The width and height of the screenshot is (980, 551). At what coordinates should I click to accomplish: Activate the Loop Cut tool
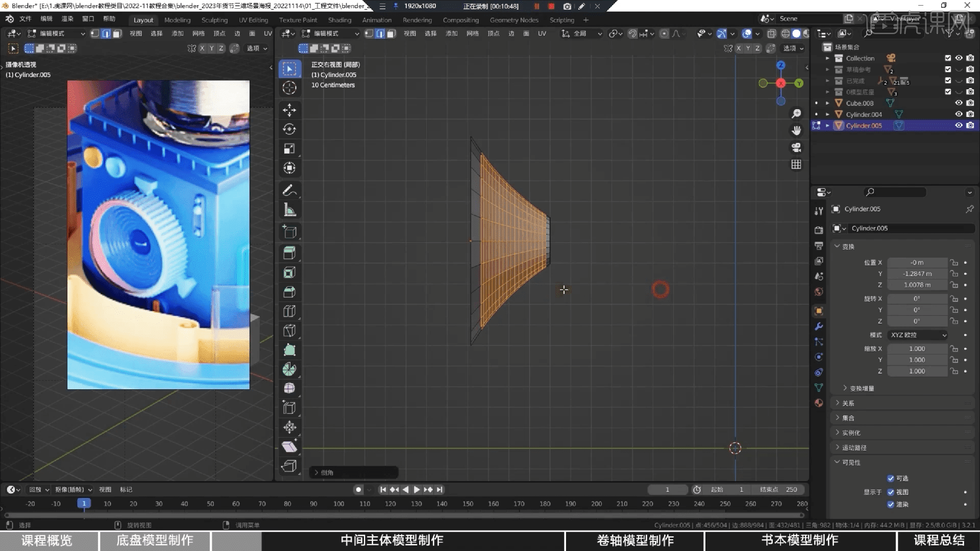[x=289, y=311]
